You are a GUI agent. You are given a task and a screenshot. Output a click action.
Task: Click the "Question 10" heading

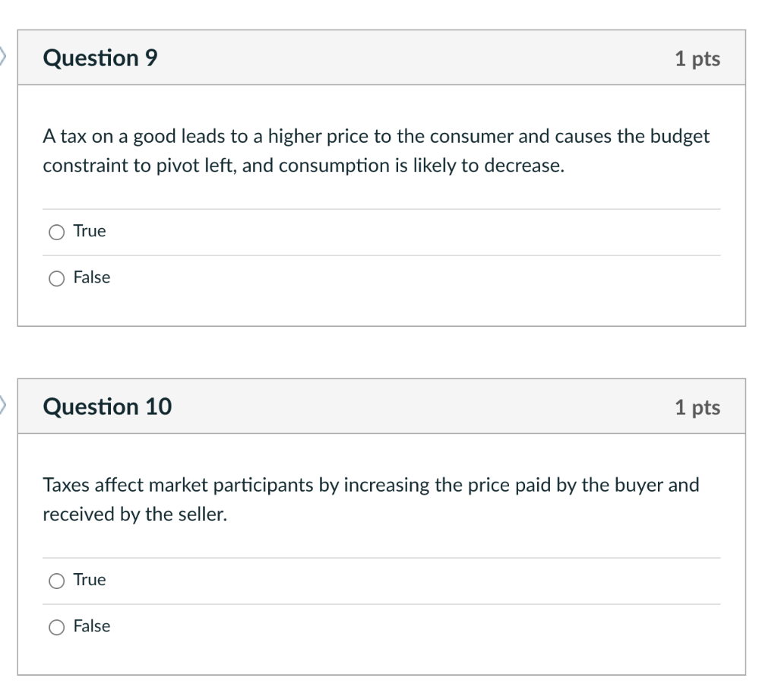(x=107, y=407)
